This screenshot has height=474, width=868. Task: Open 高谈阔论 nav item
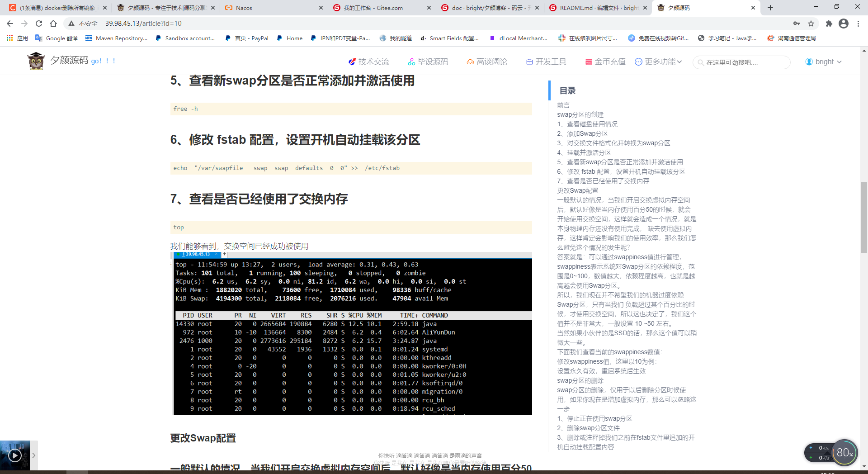pos(487,62)
